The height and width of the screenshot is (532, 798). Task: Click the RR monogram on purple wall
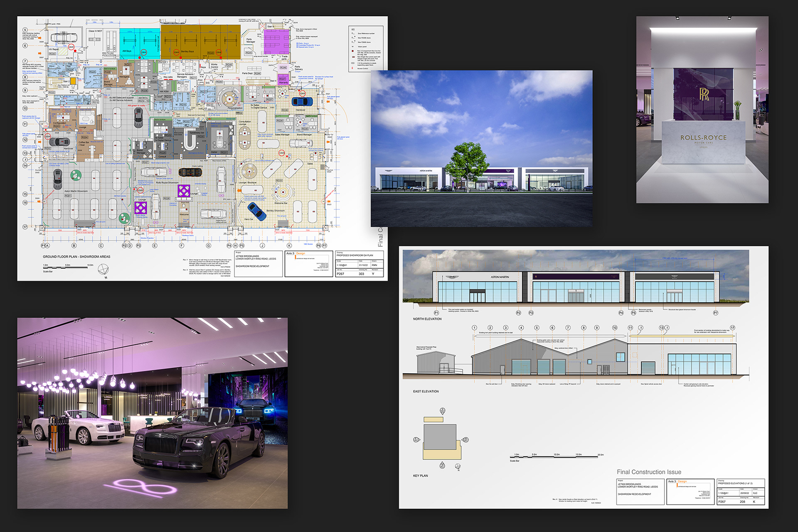point(704,94)
